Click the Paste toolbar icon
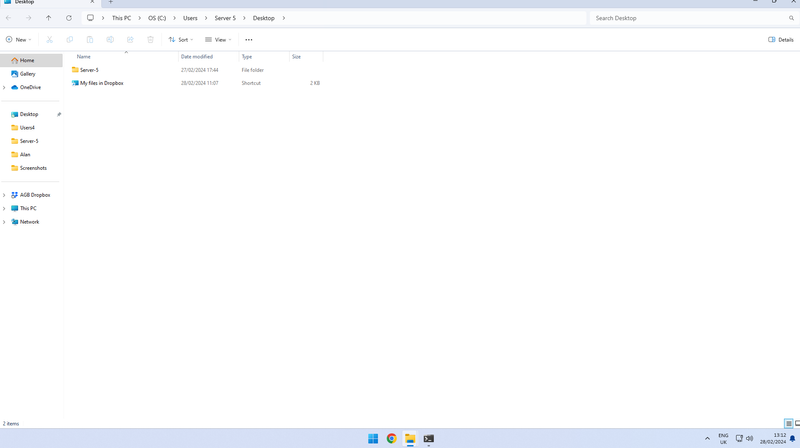The height and width of the screenshot is (448, 800). (90, 39)
